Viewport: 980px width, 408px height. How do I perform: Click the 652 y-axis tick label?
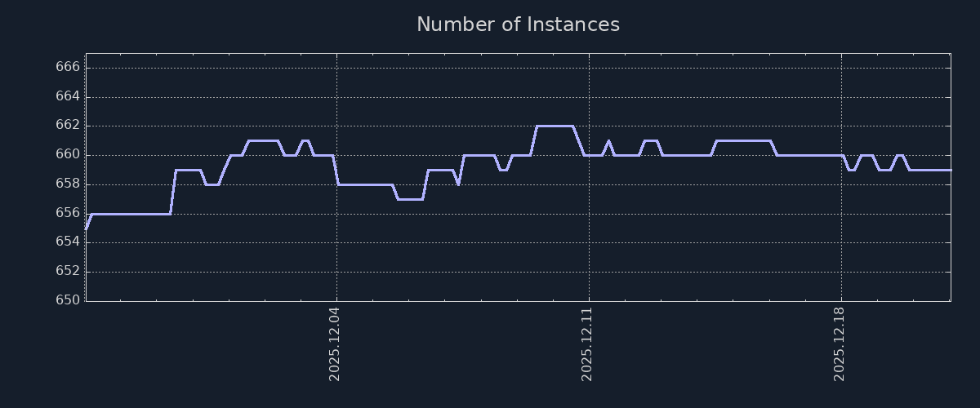tap(68, 271)
